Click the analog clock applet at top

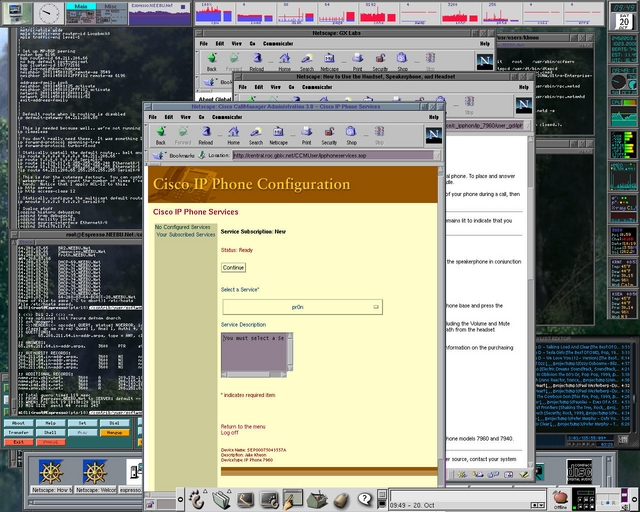pyautogui.click(x=49, y=13)
